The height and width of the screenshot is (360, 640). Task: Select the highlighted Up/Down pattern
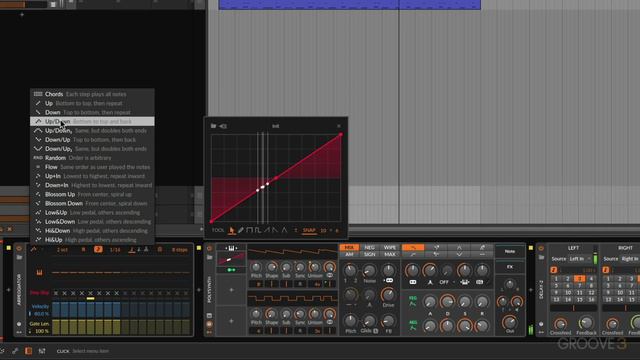coord(92,121)
